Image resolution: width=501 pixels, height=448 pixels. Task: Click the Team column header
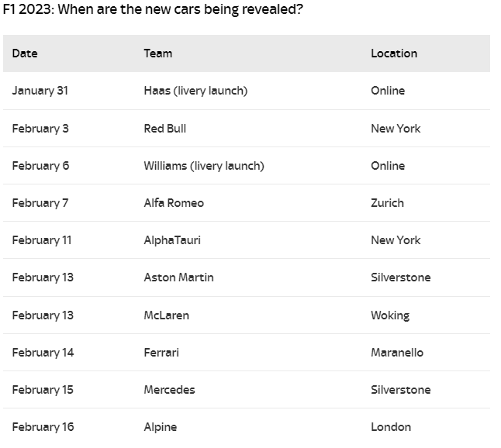158,53
